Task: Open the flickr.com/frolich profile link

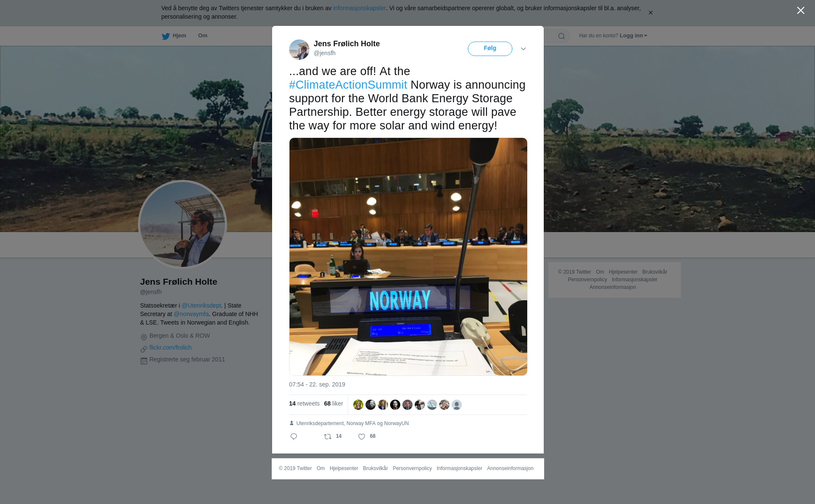Action: coord(170,347)
